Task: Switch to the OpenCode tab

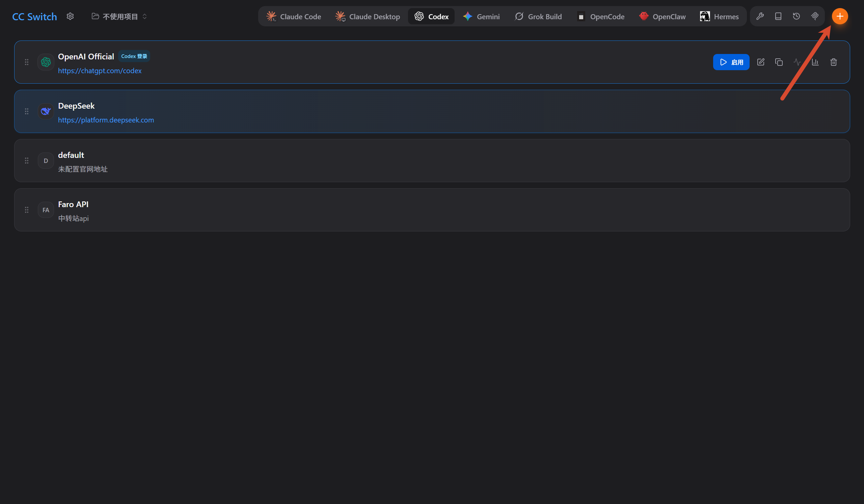Action: pyautogui.click(x=600, y=17)
